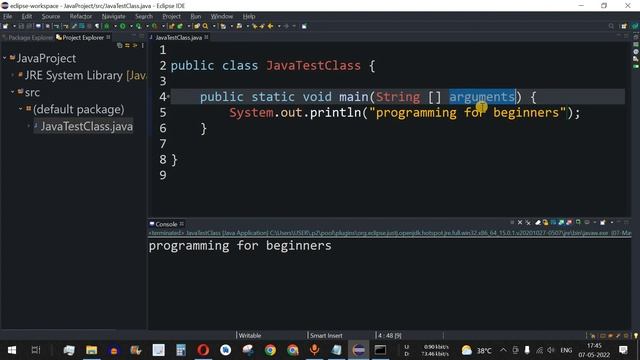
Task: Toggle the Show Whitespace Characters toolbar icon
Action: [97, 26]
